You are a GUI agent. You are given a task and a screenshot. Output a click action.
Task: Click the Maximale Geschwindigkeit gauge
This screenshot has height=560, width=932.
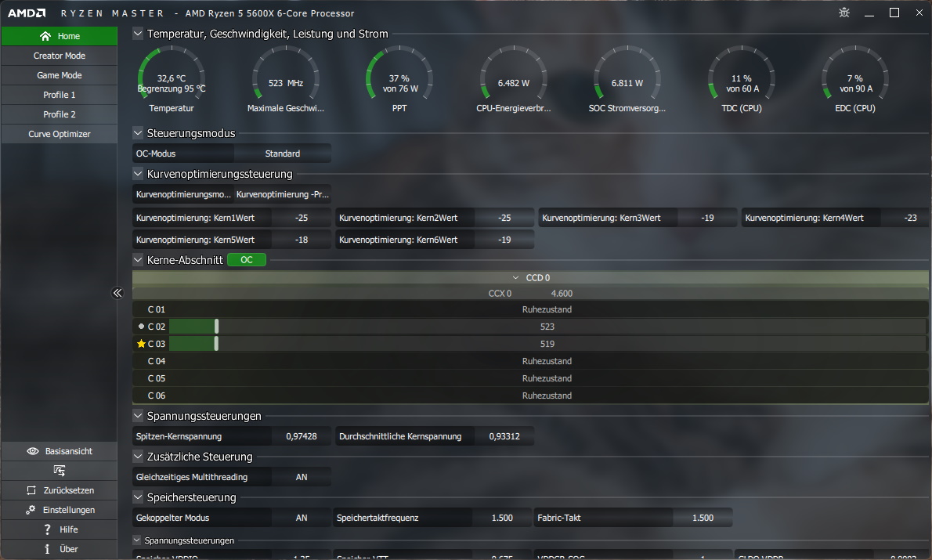pos(285,80)
